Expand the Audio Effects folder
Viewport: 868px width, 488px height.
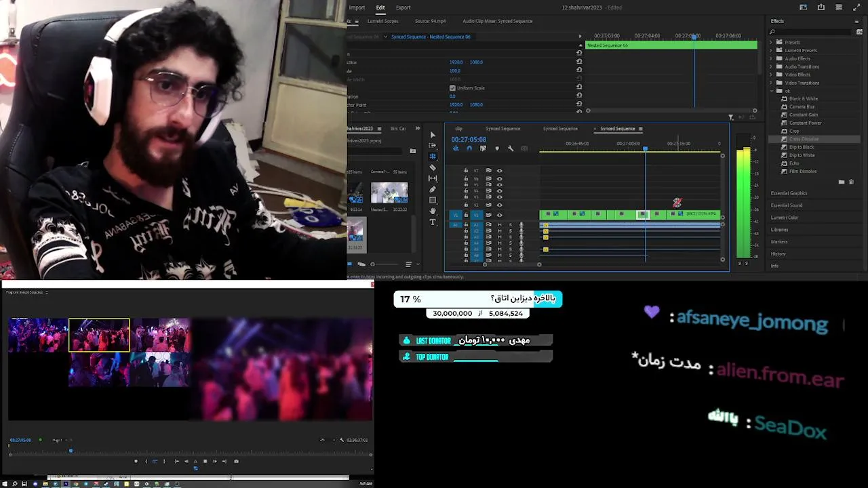(x=771, y=58)
